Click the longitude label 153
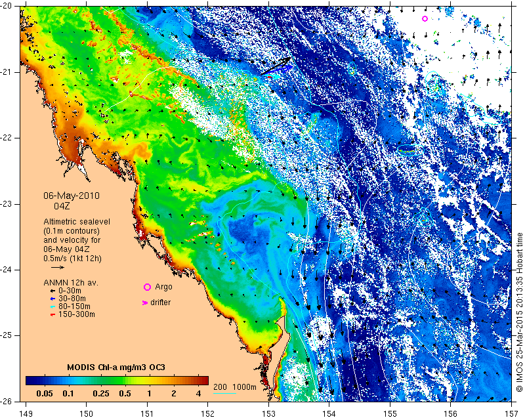 click(x=268, y=413)
